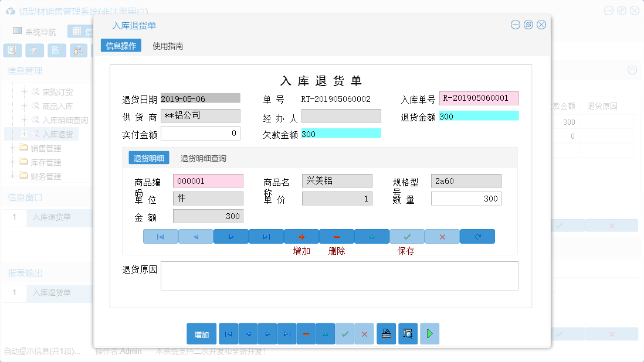Expand the 库存管理 tree node

coord(13,162)
